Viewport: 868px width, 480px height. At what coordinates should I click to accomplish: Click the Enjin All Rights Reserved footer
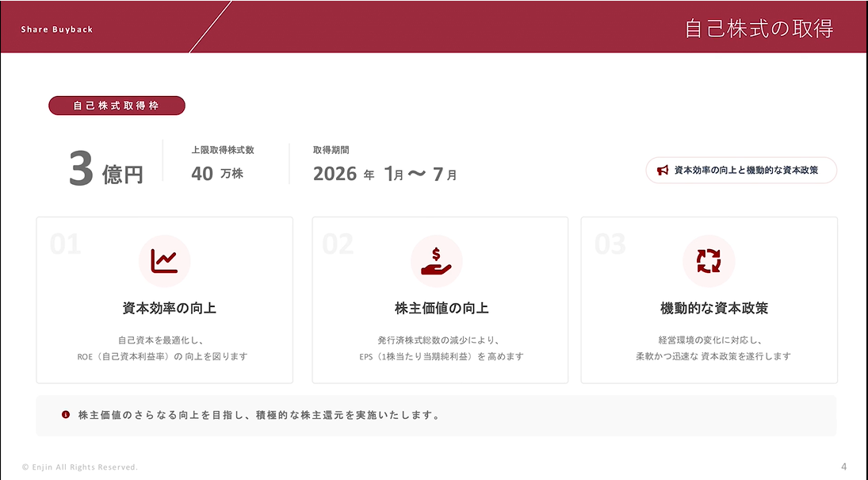pyautogui.click(x=80, y=467)
